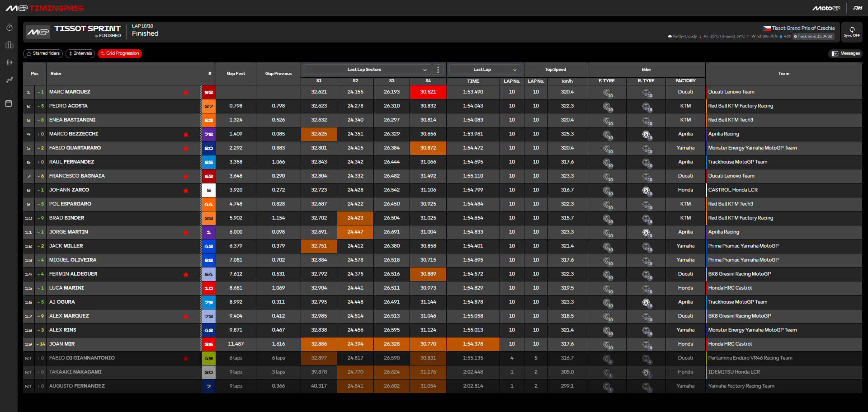
Task: Click the MGP class badge beside Tissot Sprint
Action: coord(38,32)
